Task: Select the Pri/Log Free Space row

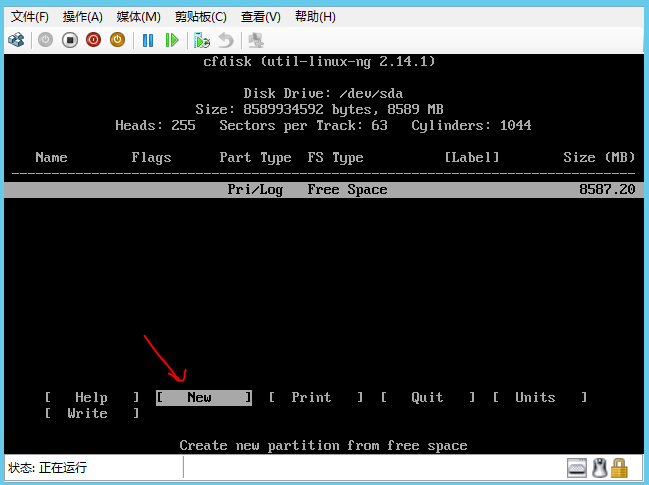Action: [x=324, y=190]
